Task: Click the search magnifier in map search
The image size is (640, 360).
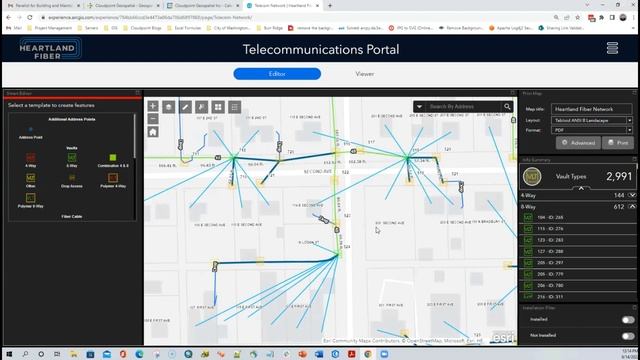Action: pos(507,107)
